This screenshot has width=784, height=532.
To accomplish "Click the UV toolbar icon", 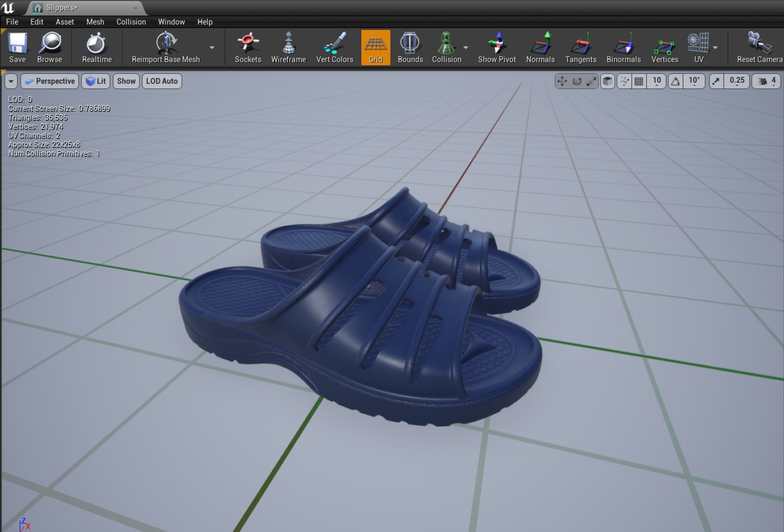I will tap(699, 48).
